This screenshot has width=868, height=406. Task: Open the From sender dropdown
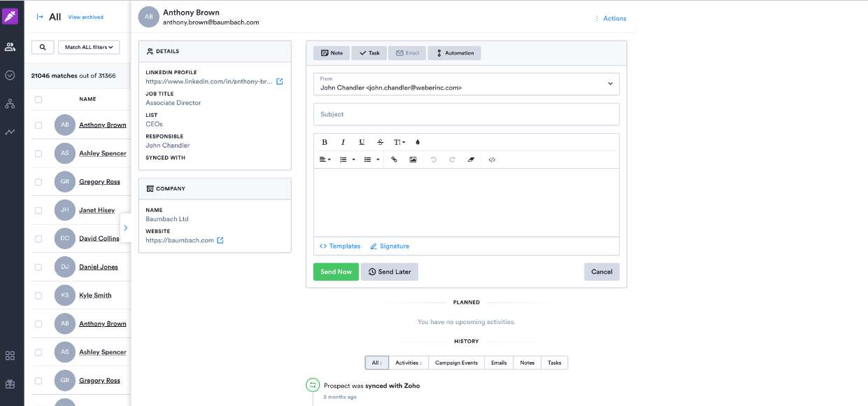[x=609, y=83]
